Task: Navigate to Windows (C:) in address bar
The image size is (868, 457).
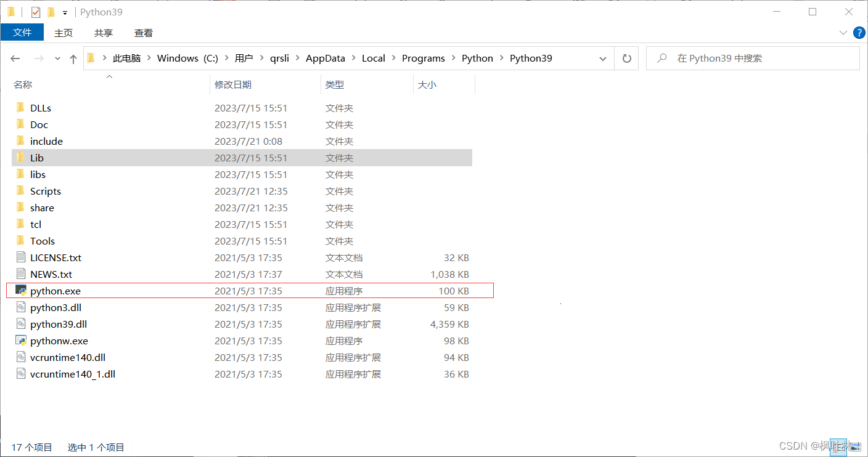Action: 187,59
